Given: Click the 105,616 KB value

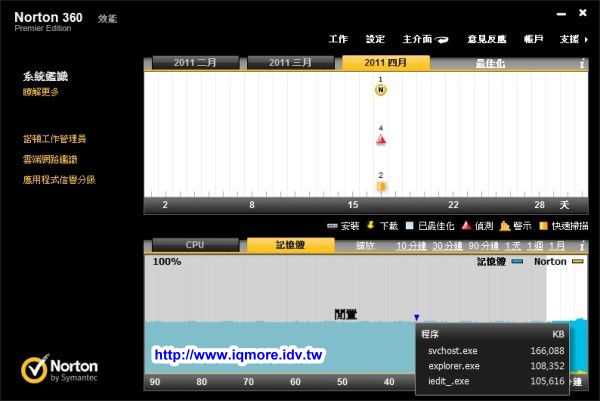Looking at the screenshot, I should (x=547, y=381).
